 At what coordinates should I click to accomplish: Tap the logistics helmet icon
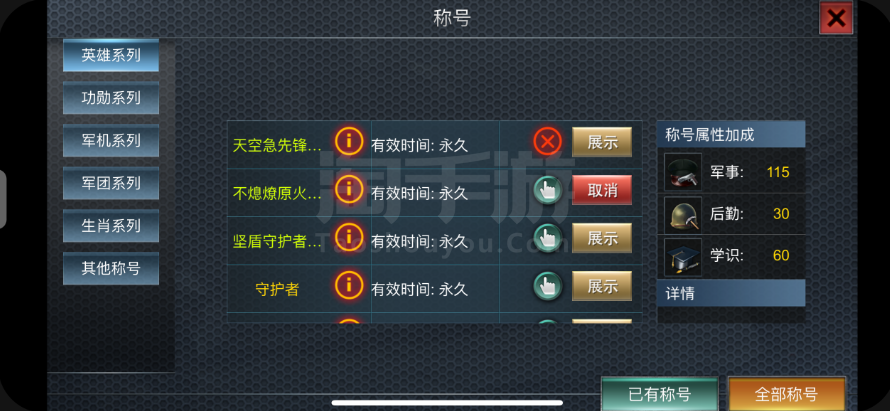pos(683,215)
